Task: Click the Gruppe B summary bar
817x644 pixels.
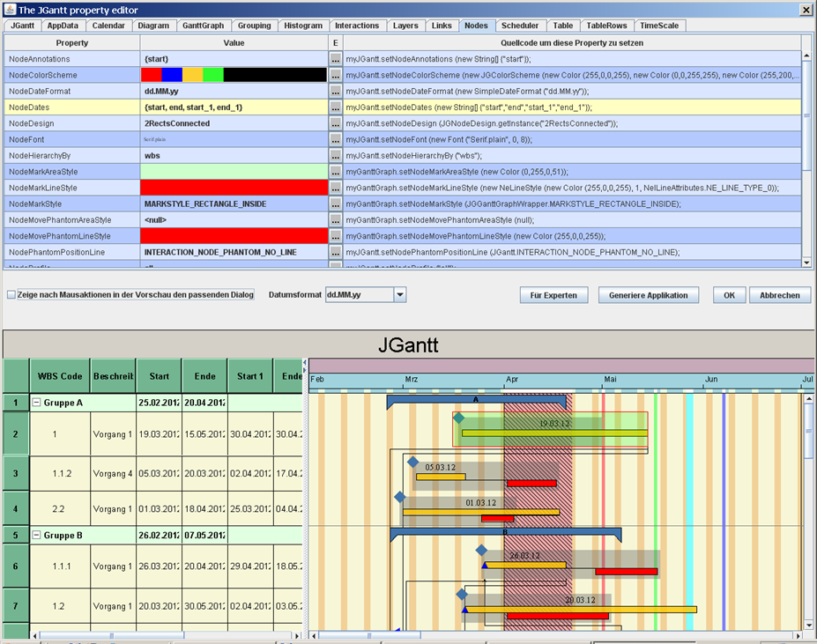Action: click(505, 533)
